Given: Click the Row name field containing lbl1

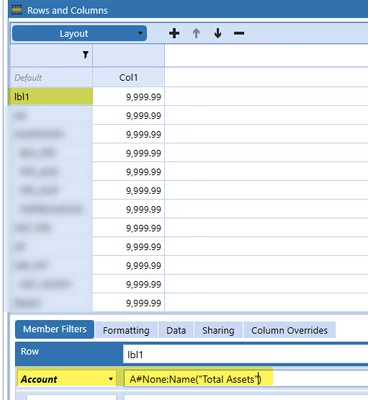Looking at the screenshot, I should tap(245, 354).
